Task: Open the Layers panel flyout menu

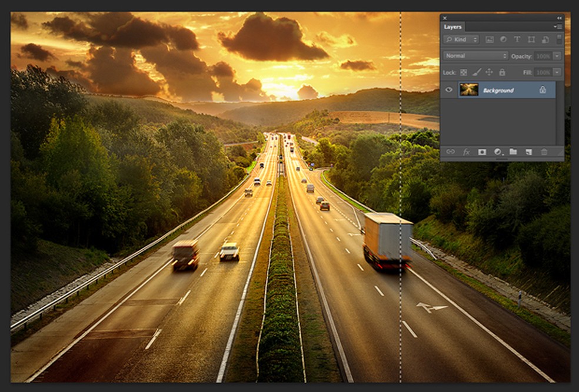Action: coord(558,27)
